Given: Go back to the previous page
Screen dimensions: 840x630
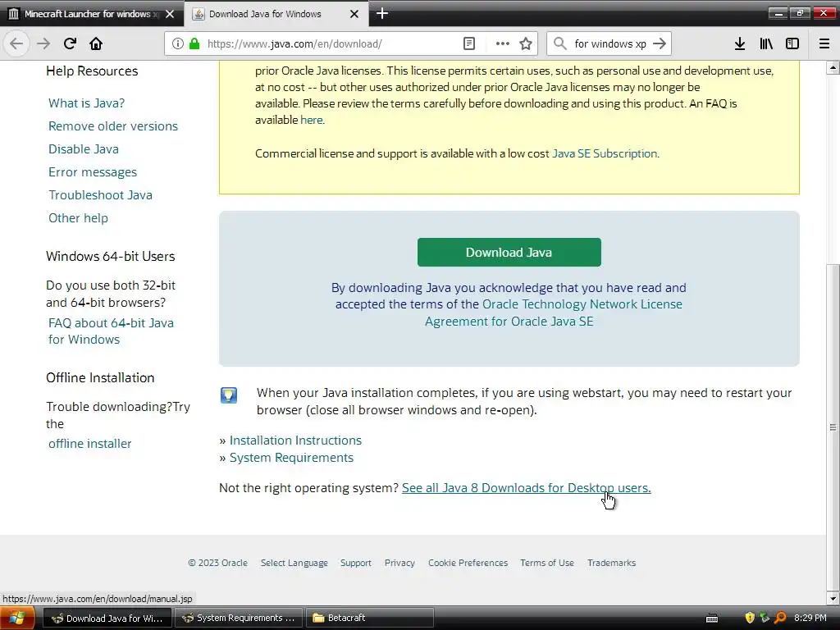Looking at the screenshot, I should tap(16, 43).
